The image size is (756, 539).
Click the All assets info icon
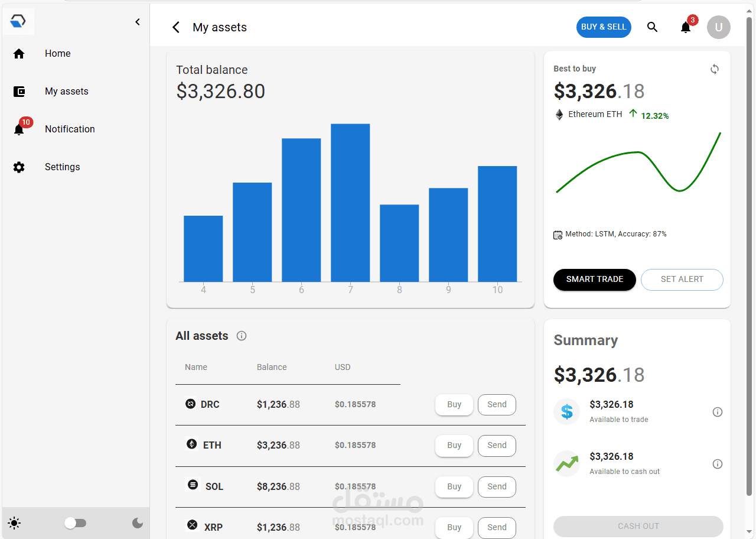point(242,336)
